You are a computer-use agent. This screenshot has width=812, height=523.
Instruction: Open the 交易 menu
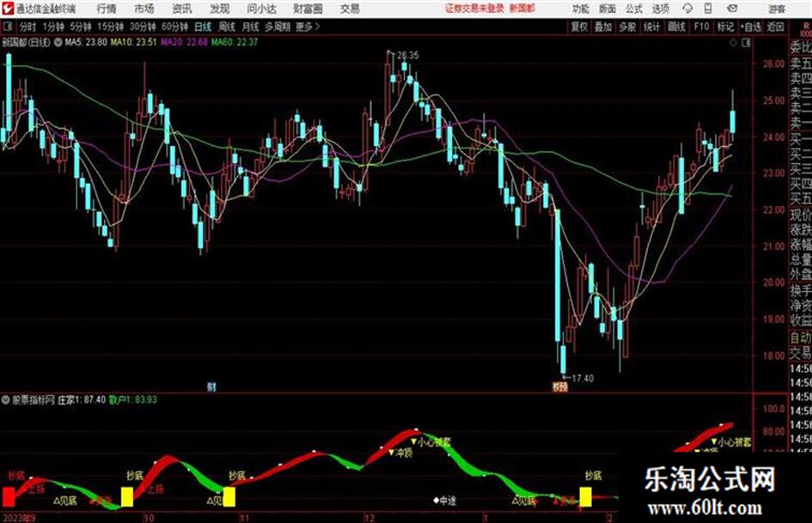point(350,9)
